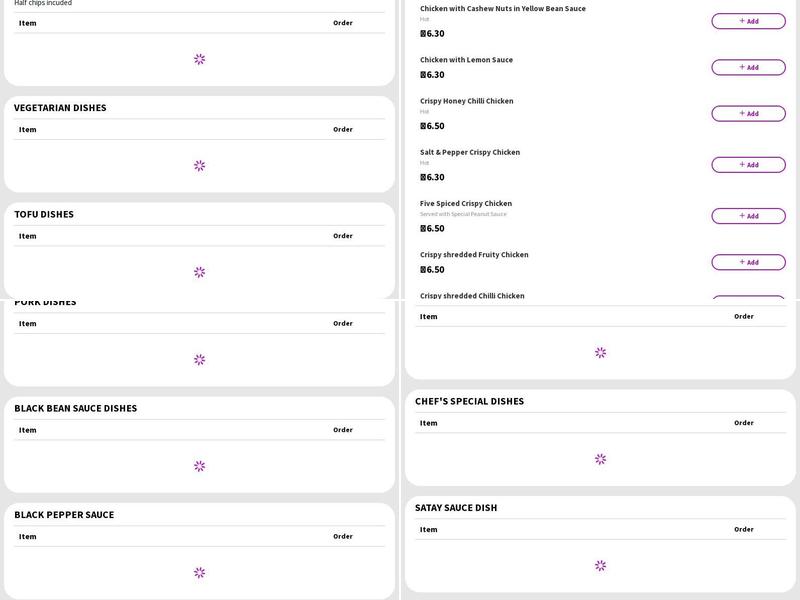800x600 pixels.
Task: Select the Satay Sauce Dish heading
Action: (456, 508)
